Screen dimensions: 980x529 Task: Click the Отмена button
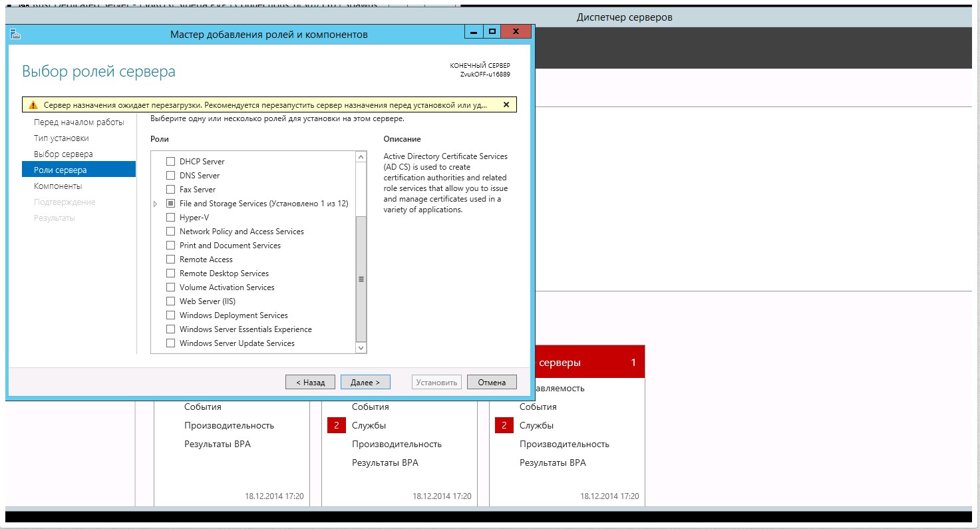click(x=492, y=382)
